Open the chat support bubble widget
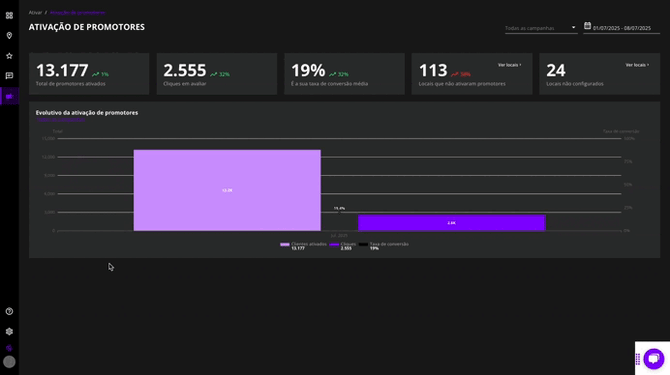The image size is (670, 375). tap(653, 359)
